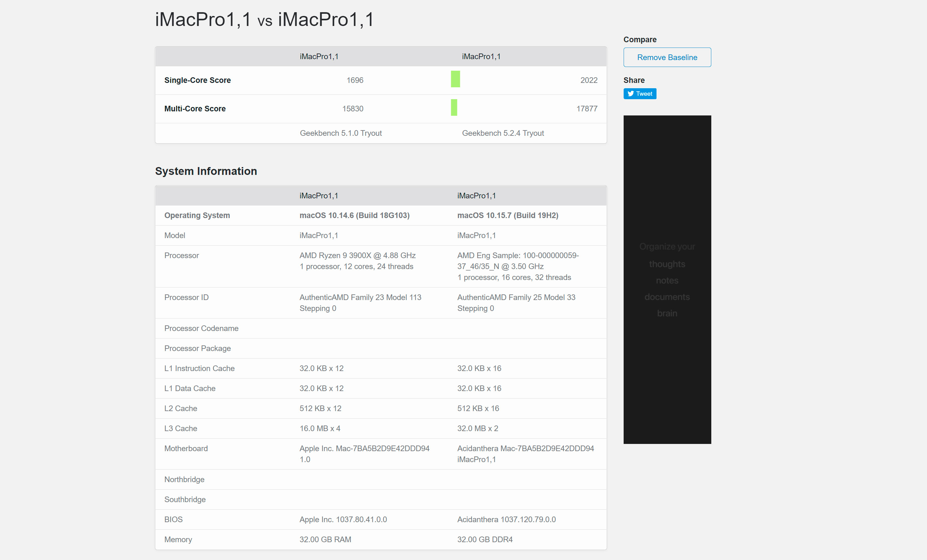Click Multi-Core Score value 17877

point(586,109)
